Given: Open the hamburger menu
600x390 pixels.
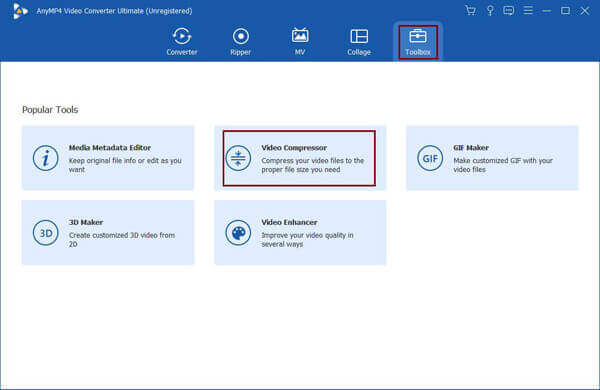Looking at the screenshot, I should click(x=528, y=10).
